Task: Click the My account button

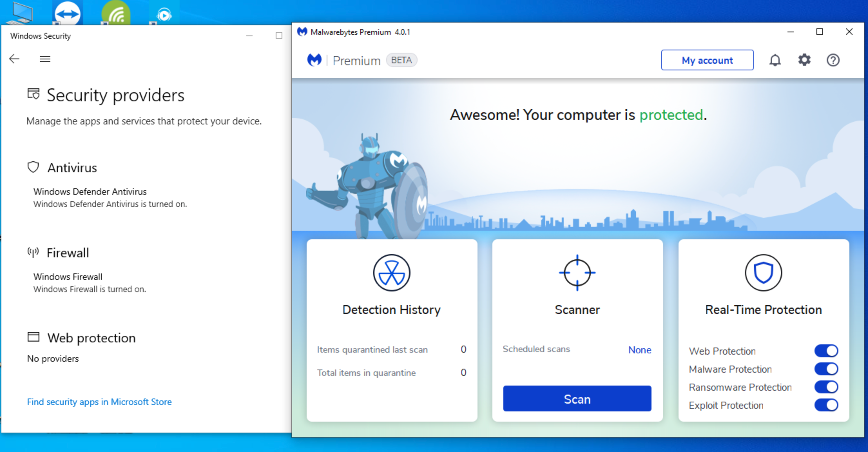Action: tap(707, 60)
